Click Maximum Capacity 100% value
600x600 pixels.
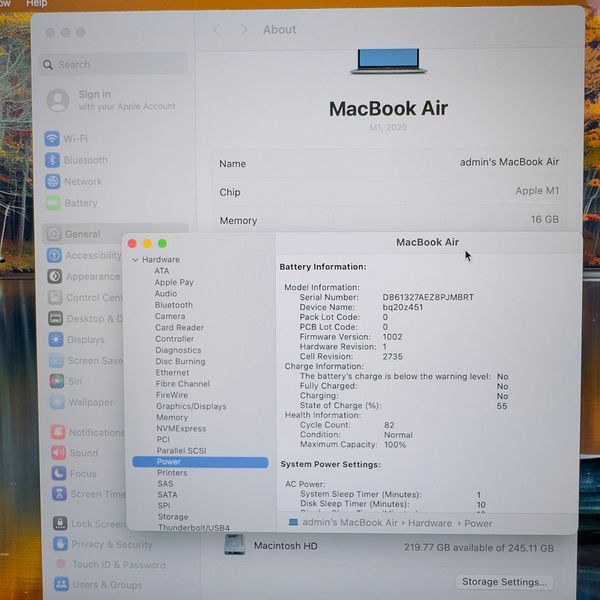pos(395,444)
